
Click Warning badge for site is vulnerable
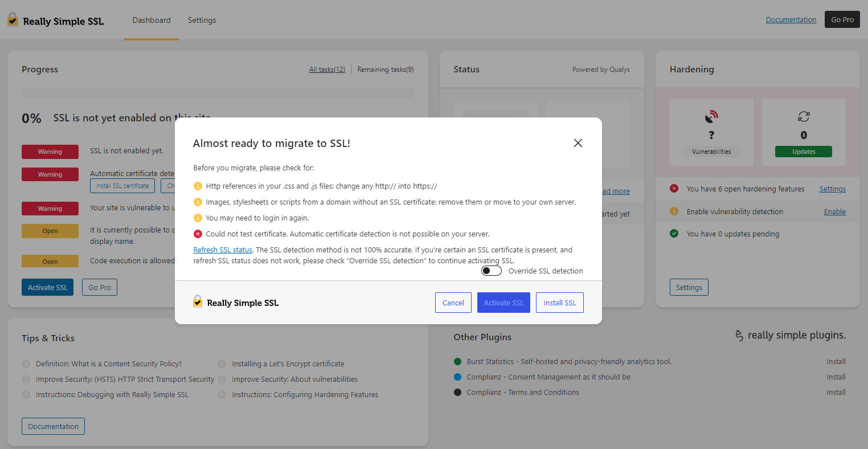[50, 209]
